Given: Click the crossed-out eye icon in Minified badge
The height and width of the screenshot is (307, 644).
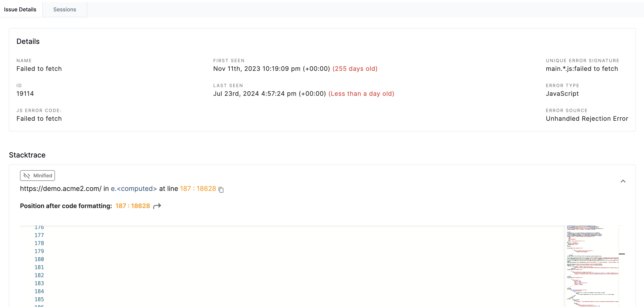Looking at the screenshot, I should coord(26,176).
